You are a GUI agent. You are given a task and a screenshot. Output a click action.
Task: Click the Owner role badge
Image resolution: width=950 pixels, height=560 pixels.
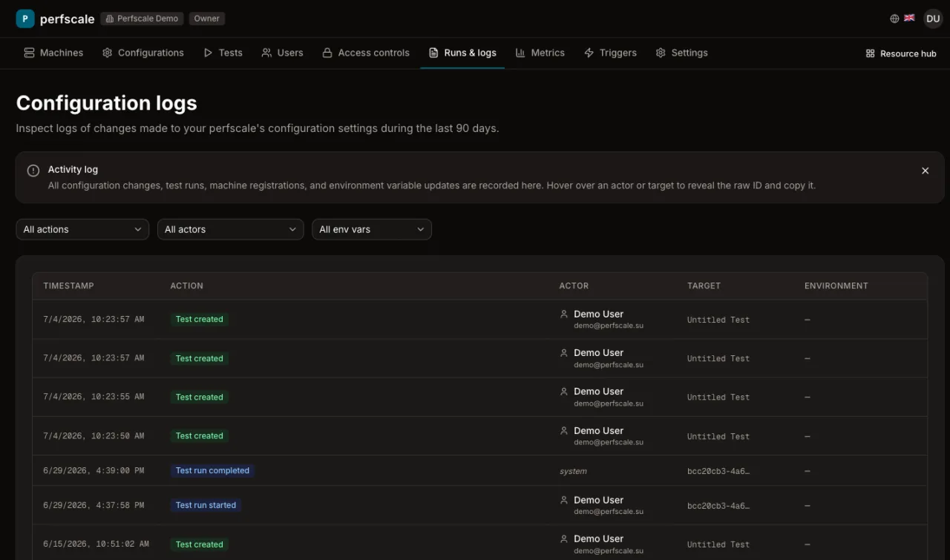[x=206, y=19]
